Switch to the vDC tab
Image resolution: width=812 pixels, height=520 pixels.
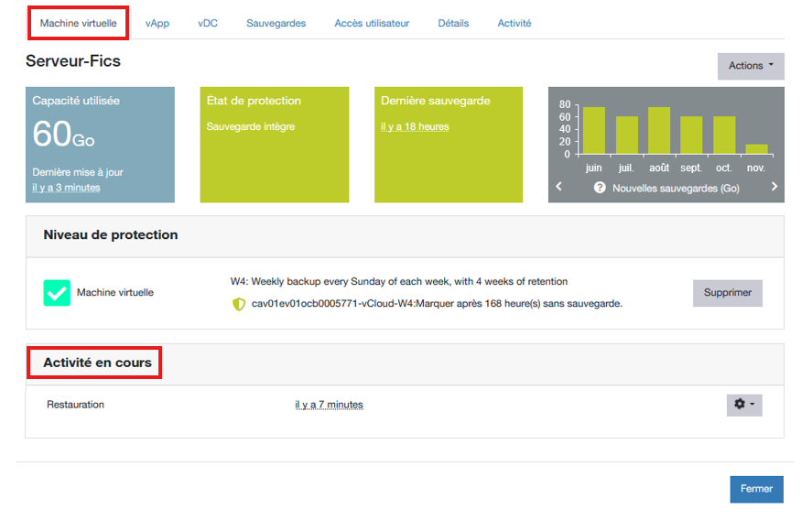[x=208, y=24]
